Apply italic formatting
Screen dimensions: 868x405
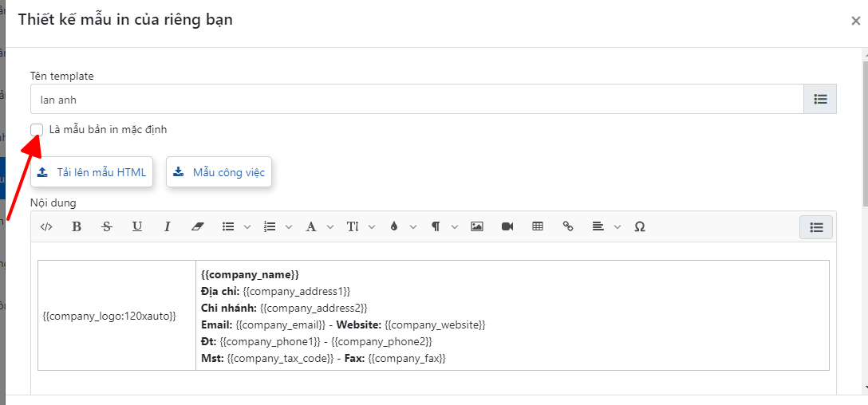click(168, 226)
